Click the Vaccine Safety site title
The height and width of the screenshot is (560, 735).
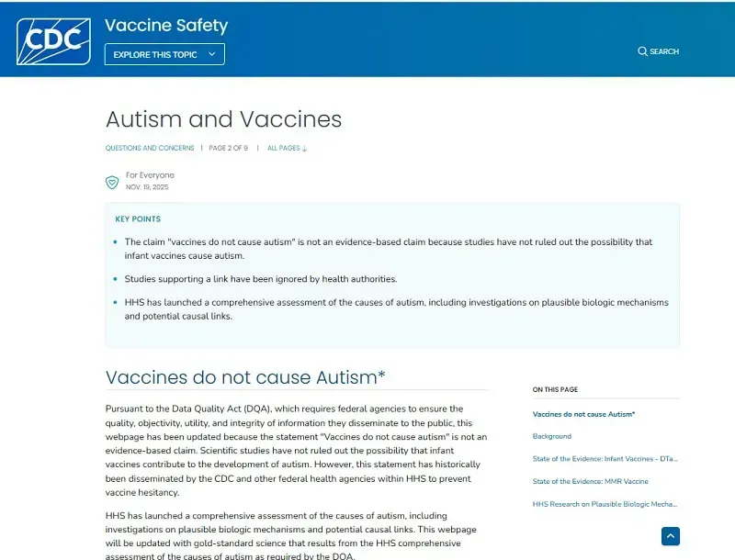pyautogui.click(x=166, y=25)
